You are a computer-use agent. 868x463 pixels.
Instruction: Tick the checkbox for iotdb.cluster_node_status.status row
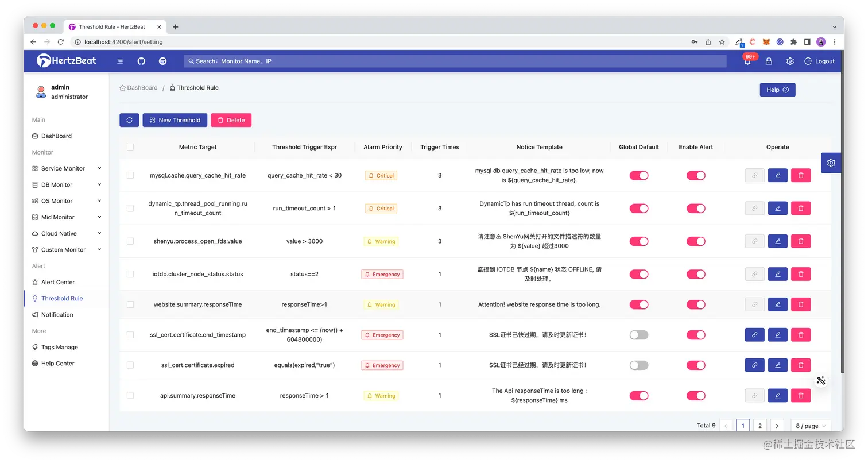(130, 274)
